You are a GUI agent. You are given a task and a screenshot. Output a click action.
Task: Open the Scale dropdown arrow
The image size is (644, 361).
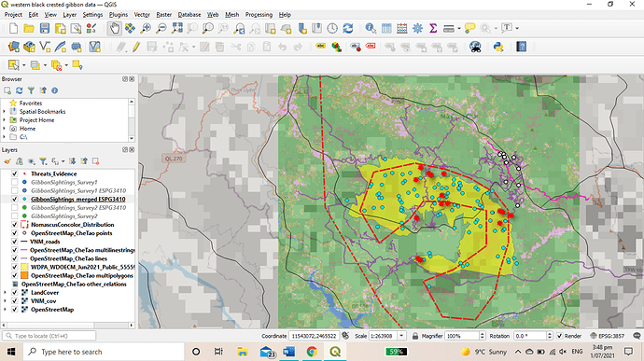point(401,336)
